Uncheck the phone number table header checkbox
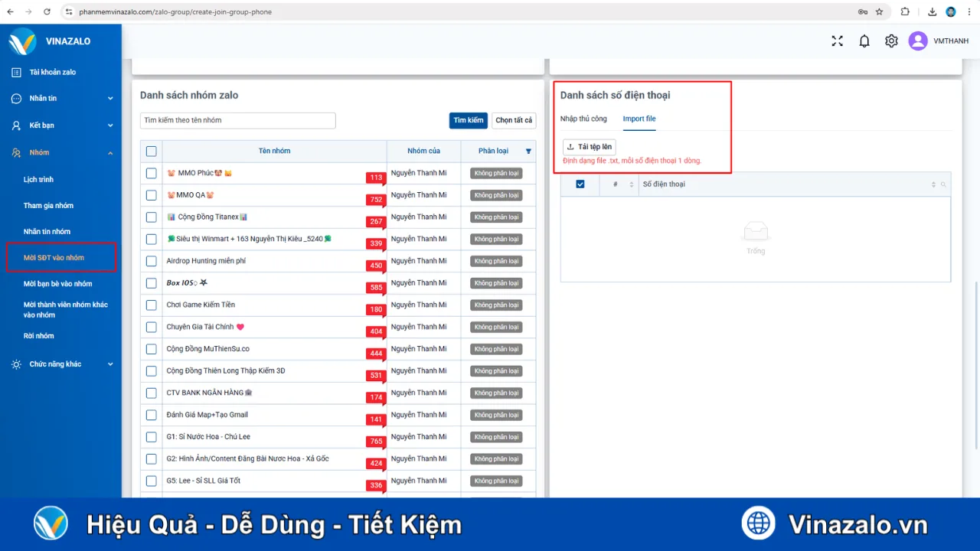 [x=580, y=184]
